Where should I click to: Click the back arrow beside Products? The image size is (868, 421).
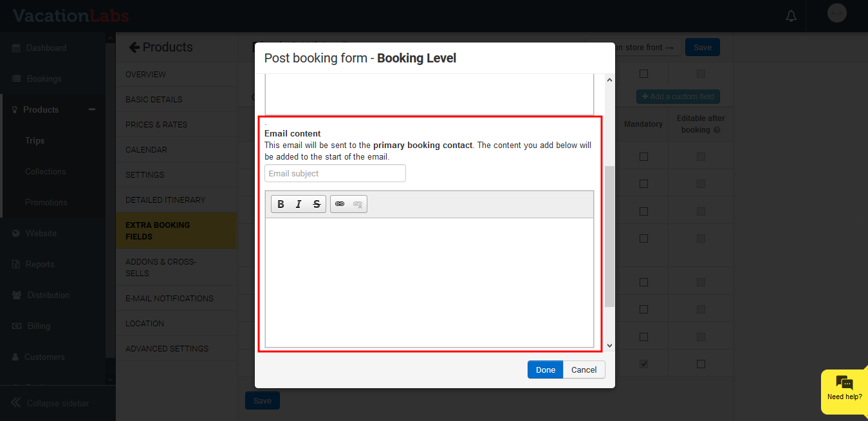(134, 47)
